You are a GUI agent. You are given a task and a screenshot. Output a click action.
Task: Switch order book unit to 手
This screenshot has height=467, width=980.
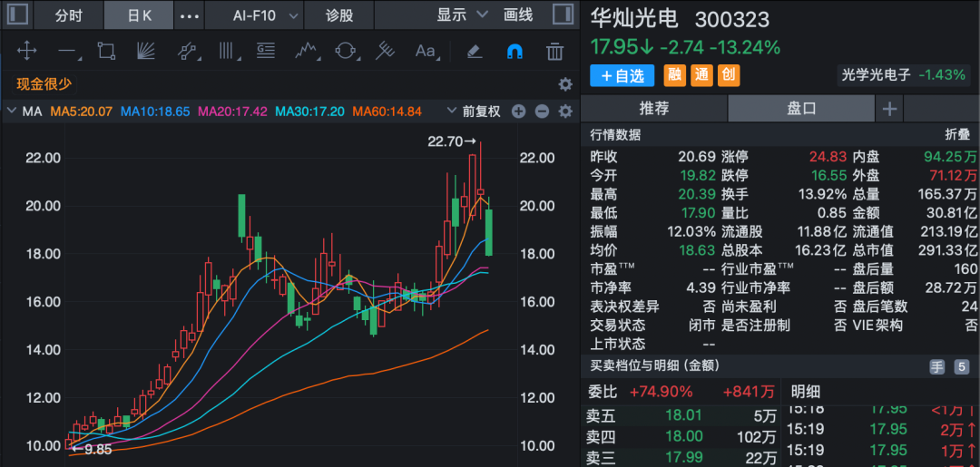click(x=936, y=367)
